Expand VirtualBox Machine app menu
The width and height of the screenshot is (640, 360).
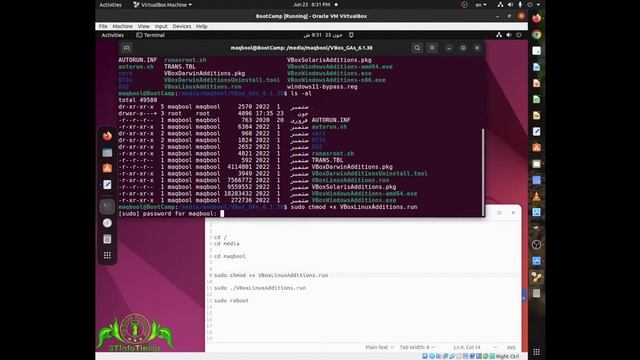coord(162,5)
